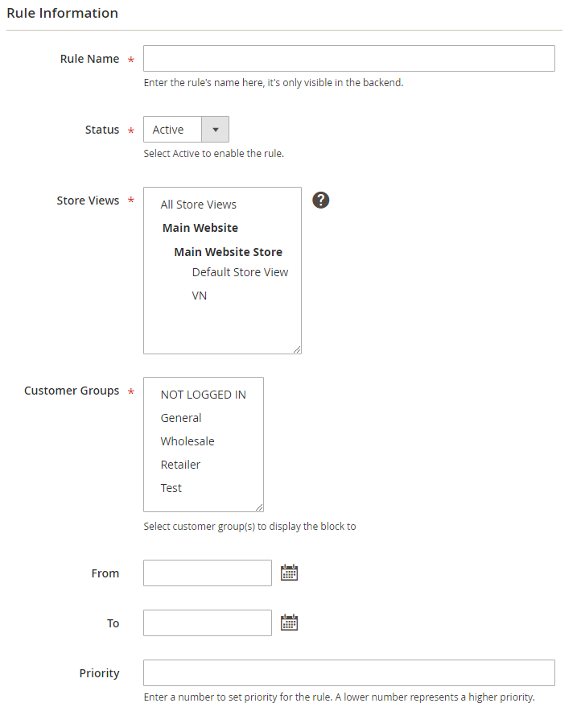The height and width of the screenshot is (728, 581).
Task: Focus the From date input
Action: [x=208, y=573]
